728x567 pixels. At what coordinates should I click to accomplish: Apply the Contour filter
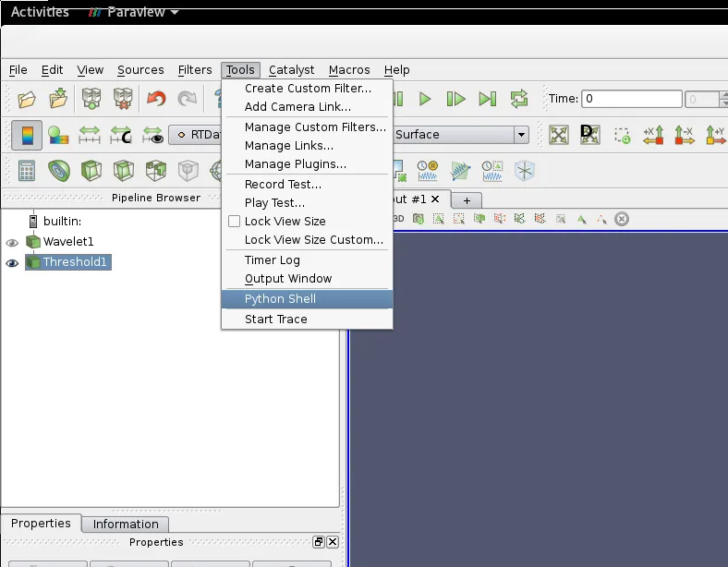point(59,170)
